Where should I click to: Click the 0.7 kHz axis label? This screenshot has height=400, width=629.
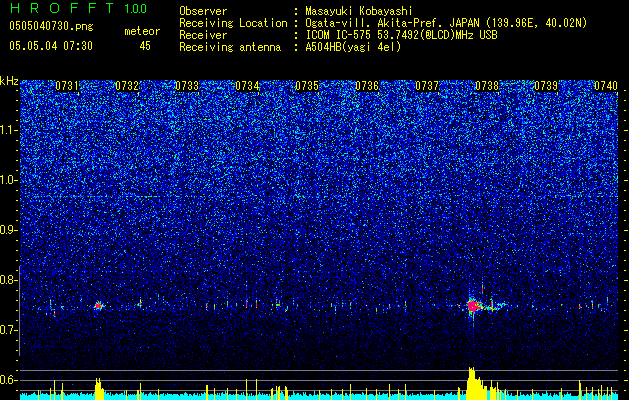click(9, 330)
